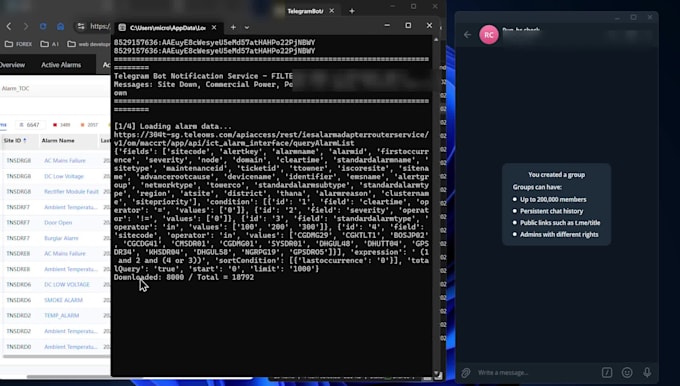Screen dimensions: 680x386
Task: Open the DC Low Voltage alarm link
Action: point(64,176)
